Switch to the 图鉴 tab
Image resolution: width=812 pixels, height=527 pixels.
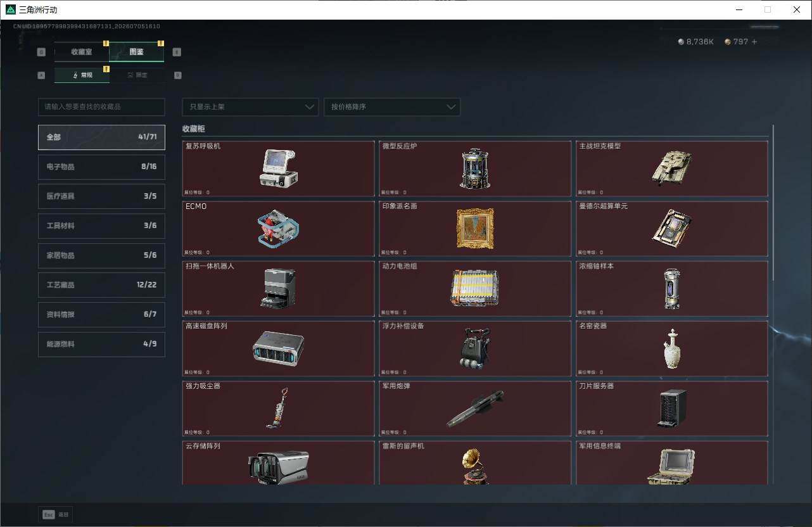coord(136,52)
